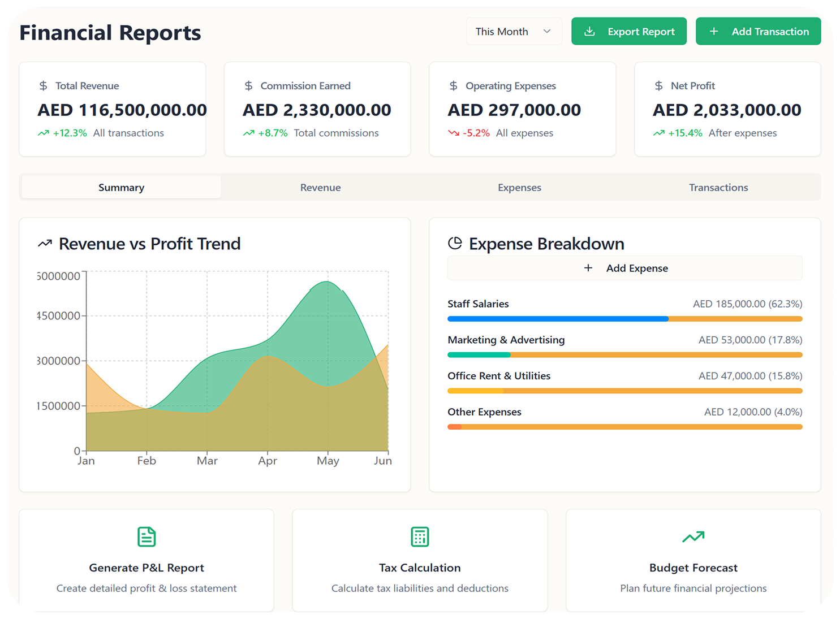Click the trending-up icon above Budget Forecast
The width and height of the screenshot is (840, 619).
693,536
